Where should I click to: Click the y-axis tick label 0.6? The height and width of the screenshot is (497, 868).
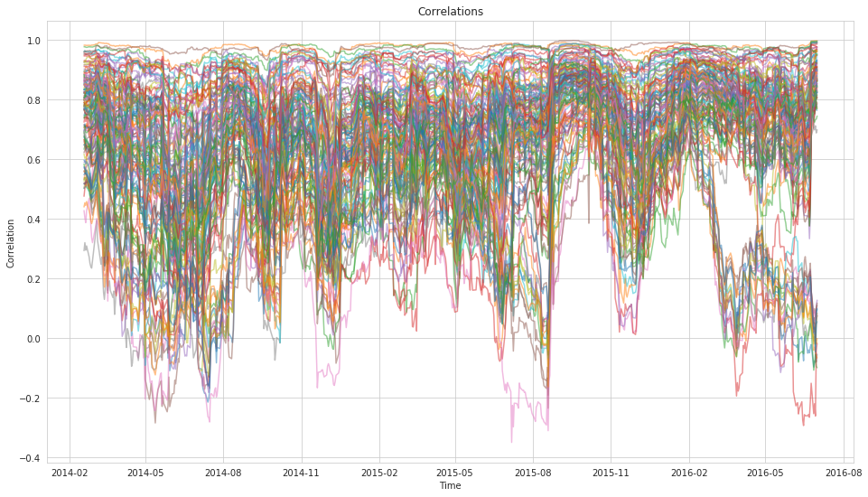[x=34, y=160]
